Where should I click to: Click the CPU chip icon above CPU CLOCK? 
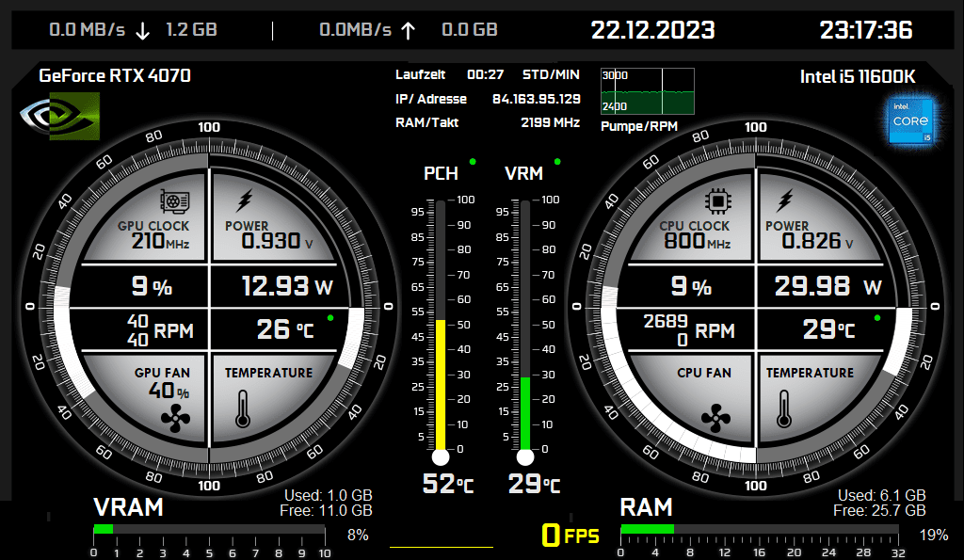coord(717,201)
